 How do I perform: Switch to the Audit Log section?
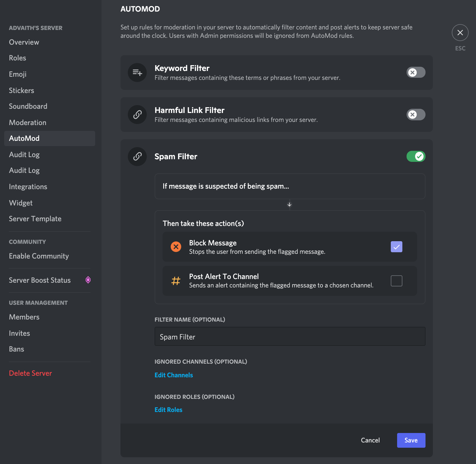pos(24,154)
